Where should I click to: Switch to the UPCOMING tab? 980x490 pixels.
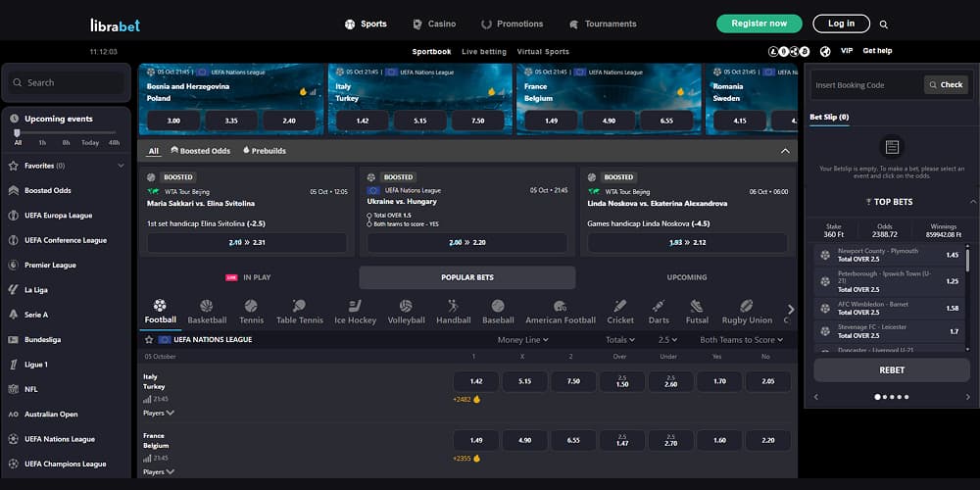coord(687,277)
